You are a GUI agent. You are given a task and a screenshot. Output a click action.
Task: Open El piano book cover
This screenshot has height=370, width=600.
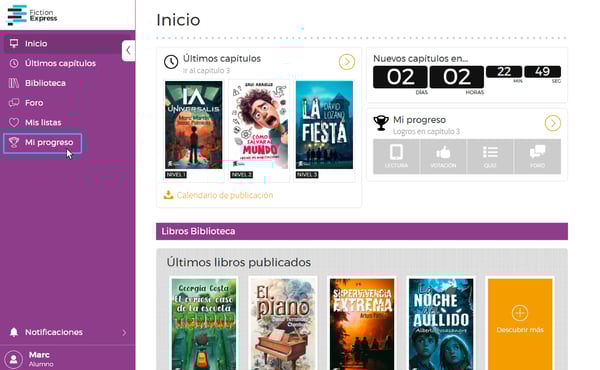(x=283, y=324)
